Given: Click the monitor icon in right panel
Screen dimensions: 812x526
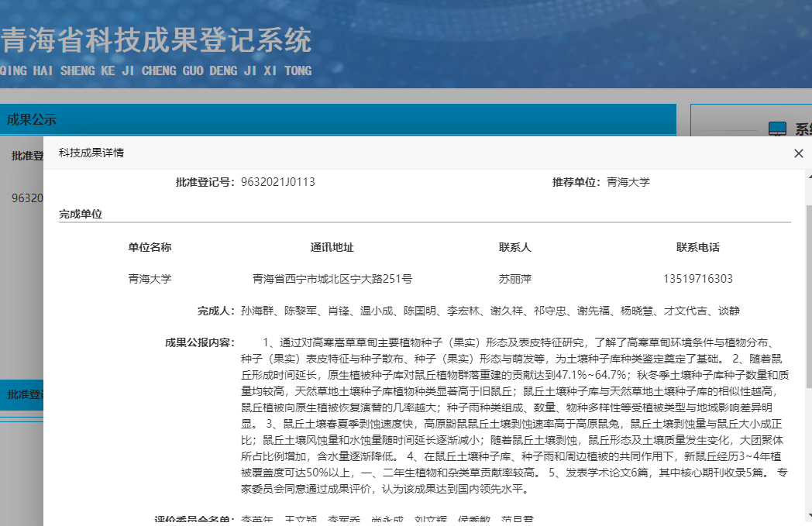Looking at the screenshot, I should tap(777, 129).
